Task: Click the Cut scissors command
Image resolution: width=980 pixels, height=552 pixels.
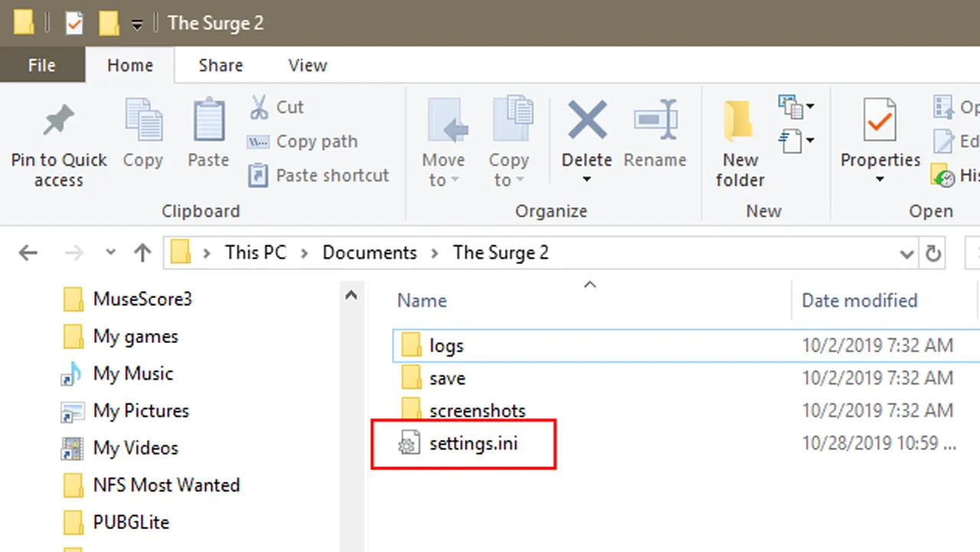Action: (276, 107)
